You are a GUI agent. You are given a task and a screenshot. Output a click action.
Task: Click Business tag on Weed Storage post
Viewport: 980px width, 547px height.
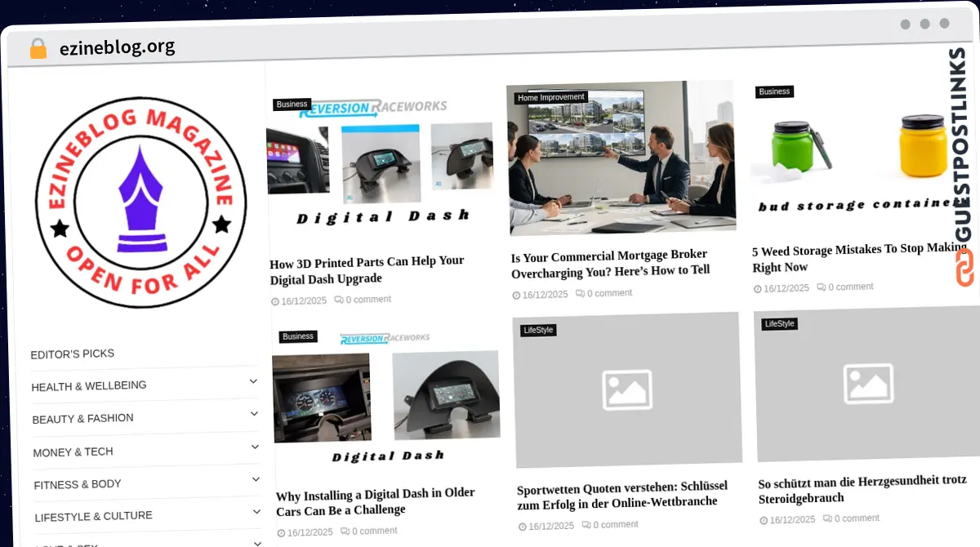(x=774, y=91)
